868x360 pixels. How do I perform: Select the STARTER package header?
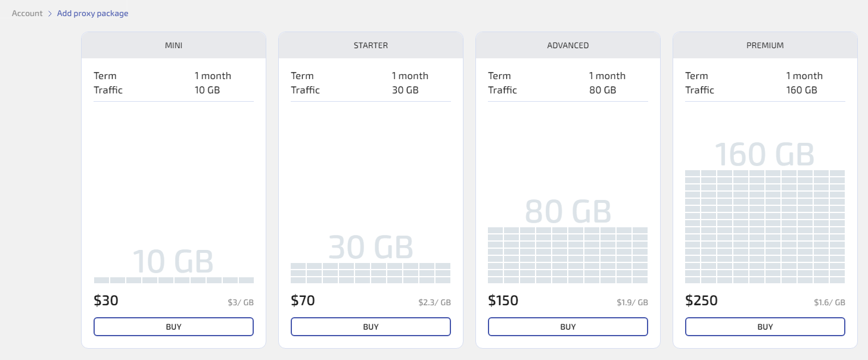pyautogui.click(x=371, y=45)
